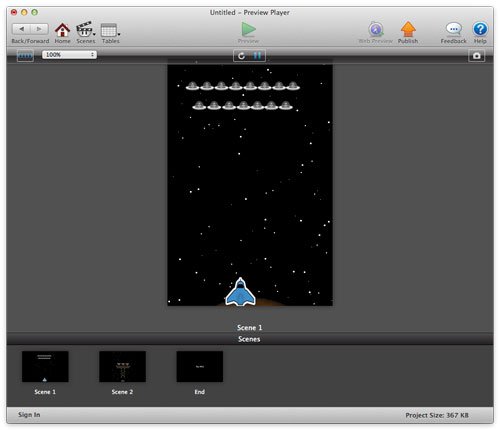
Task: Open the Scenes clapperboard icon
Action: pos(84,30)
